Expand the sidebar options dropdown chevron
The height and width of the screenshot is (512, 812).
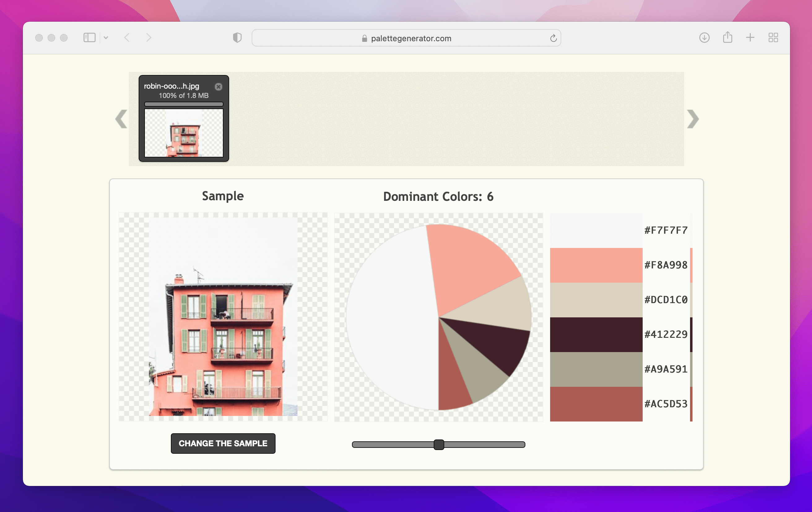pos(106,38)
